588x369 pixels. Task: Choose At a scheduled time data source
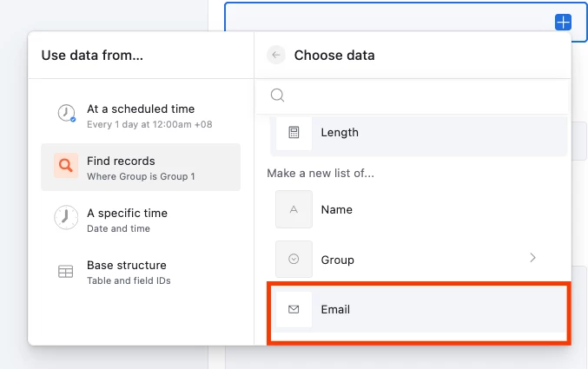pyautogui.click(x=141, y=115)
